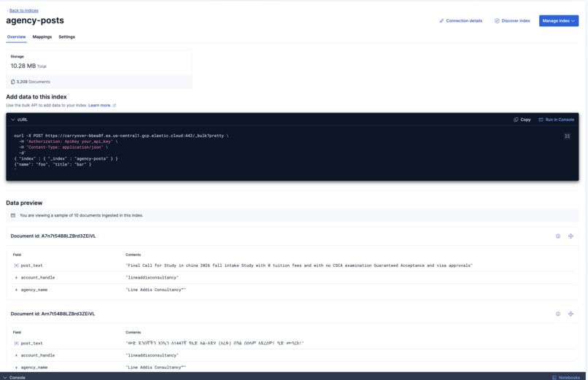Click the Run in Console icon

[541, 120]
